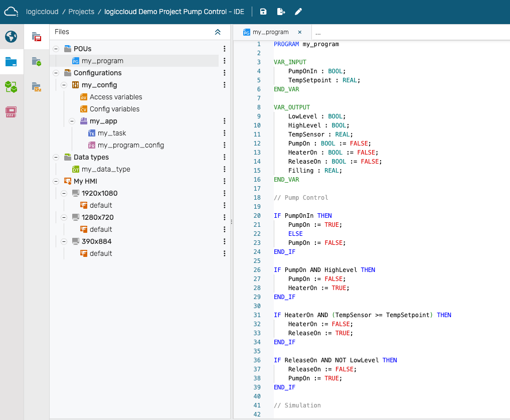The width and height of the screenshot is (510, 420).
Task: Open options menu for Configurations
Action: point(225,73)
